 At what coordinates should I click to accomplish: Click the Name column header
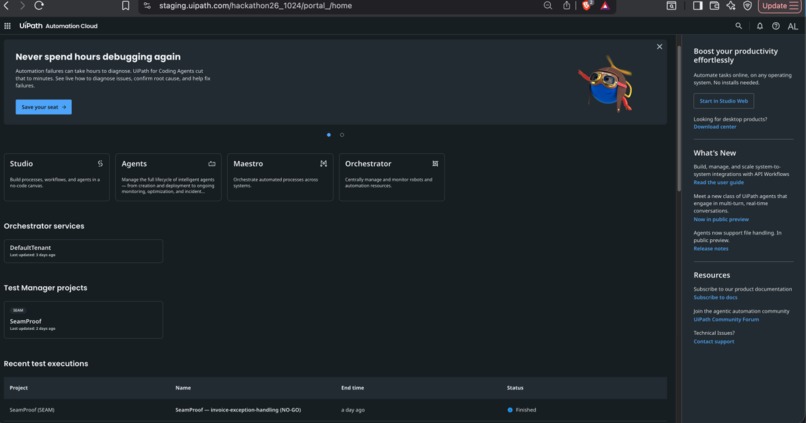click(183, 388)
